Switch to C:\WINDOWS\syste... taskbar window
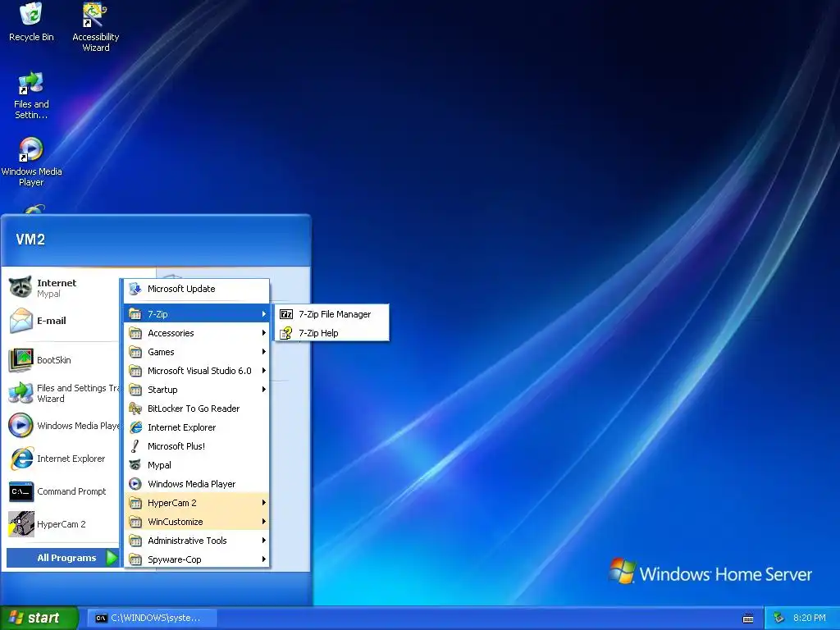This screenshot has height=630, width=840. (153, 618)
